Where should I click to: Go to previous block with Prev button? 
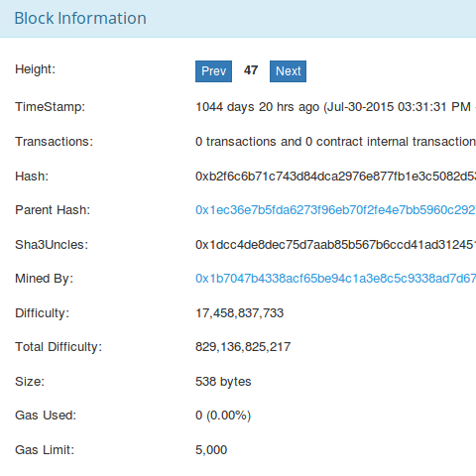pyautogui.click(x=213, y=71)
